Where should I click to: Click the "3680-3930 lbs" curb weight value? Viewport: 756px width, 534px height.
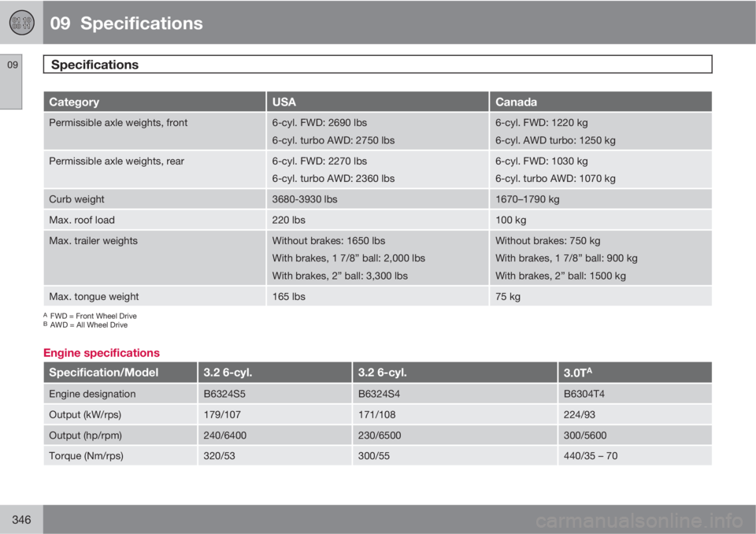(305, 199)
